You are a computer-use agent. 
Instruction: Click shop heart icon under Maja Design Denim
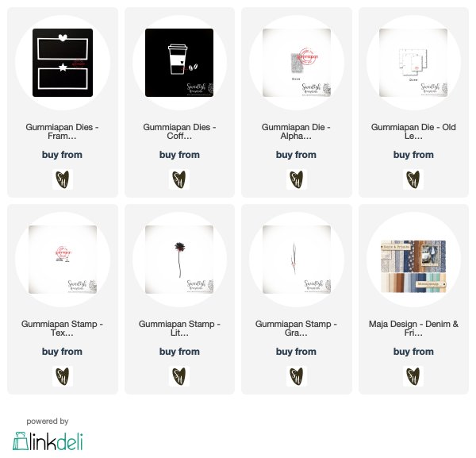click(413, 376)
